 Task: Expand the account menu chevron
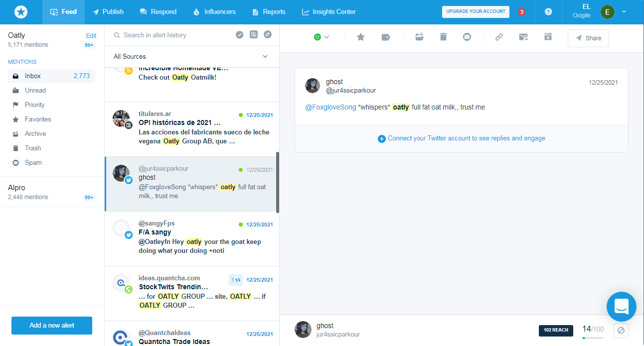(x=624, y=12)
